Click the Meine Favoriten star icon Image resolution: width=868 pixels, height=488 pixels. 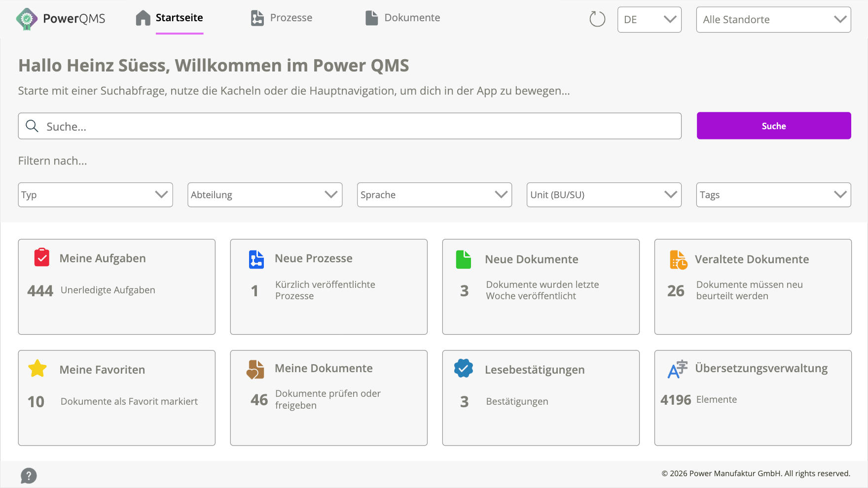(37, 368)
